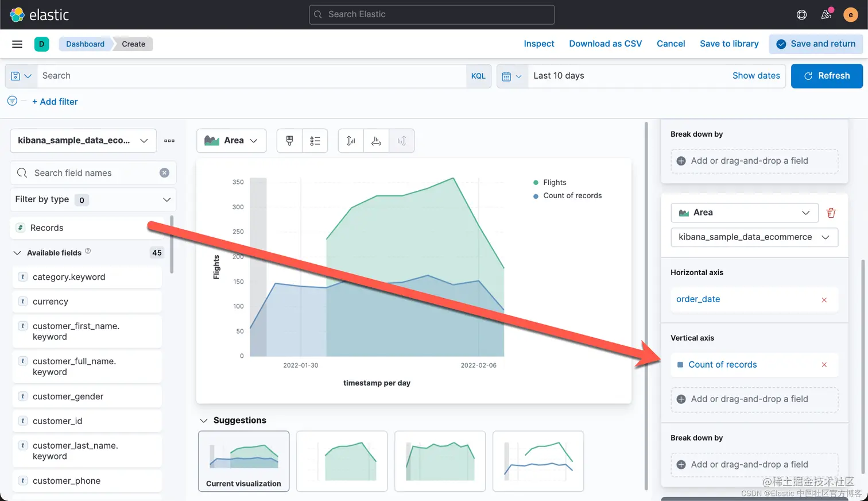
Task: Click the filter options circle icon
Action: tap(12, 101)
